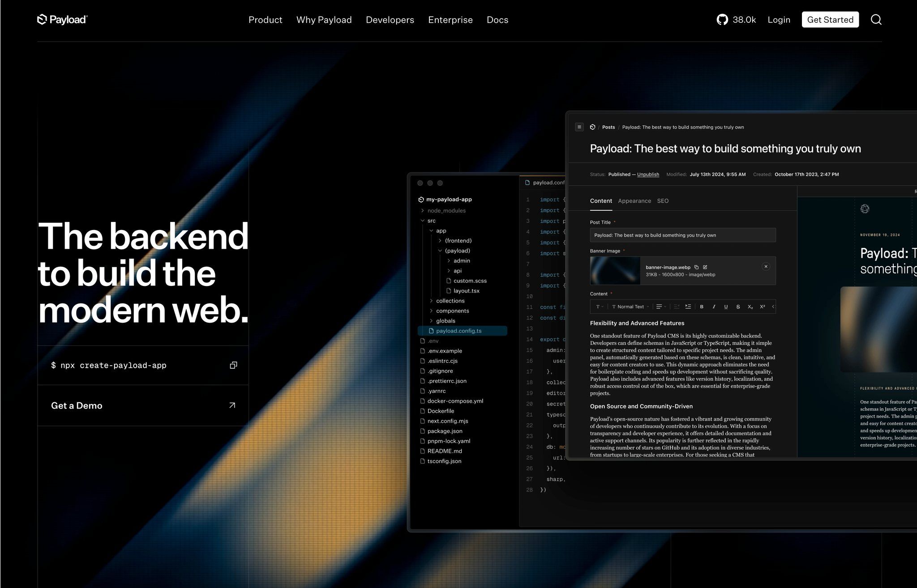Switch to the Appearance tab
Screen dimensions: 917x588
pyautogui.click(x=634, y=201)
